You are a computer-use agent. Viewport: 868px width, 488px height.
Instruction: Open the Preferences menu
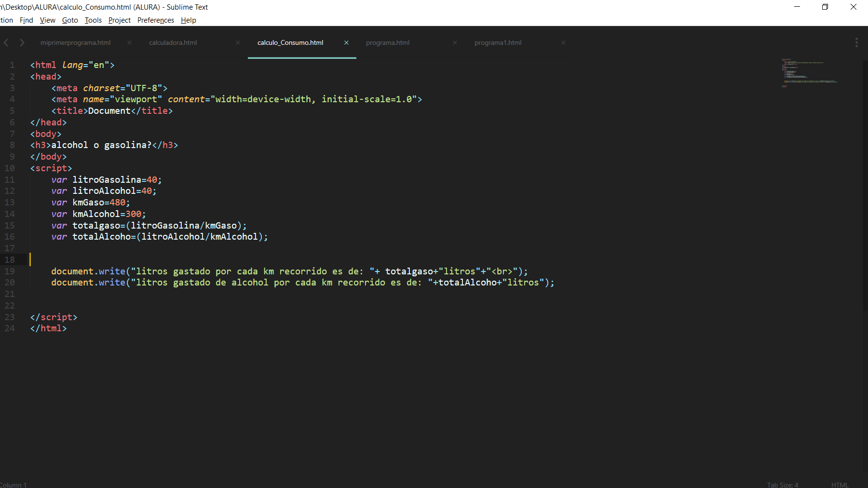tap(156, 20)
